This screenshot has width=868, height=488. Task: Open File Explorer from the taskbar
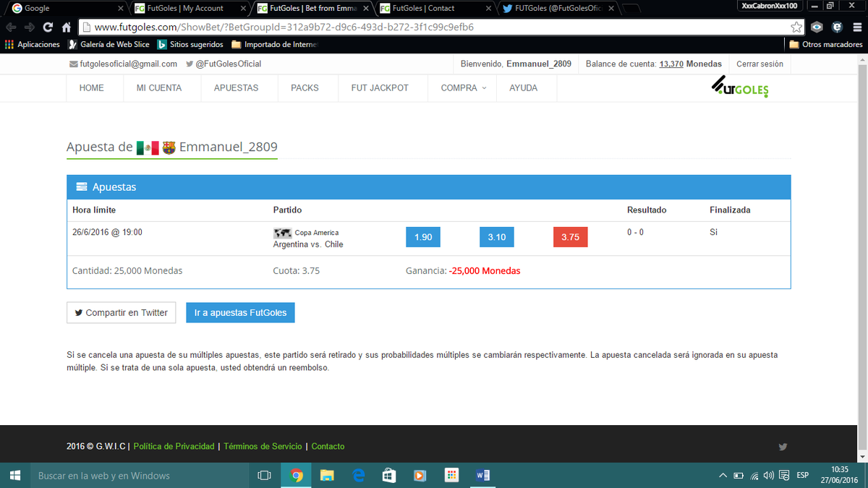327,475
